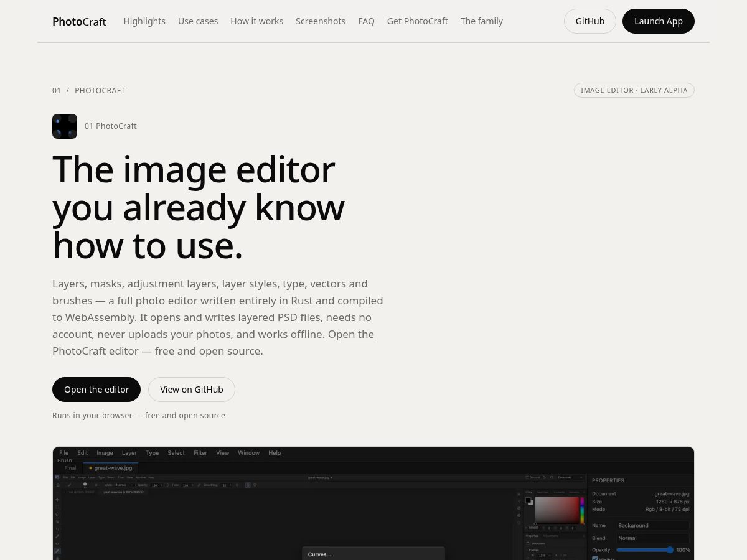Open the How it works nav link
Image resolution: width=747 pixels, height=560 pixels.
[256, 21]
